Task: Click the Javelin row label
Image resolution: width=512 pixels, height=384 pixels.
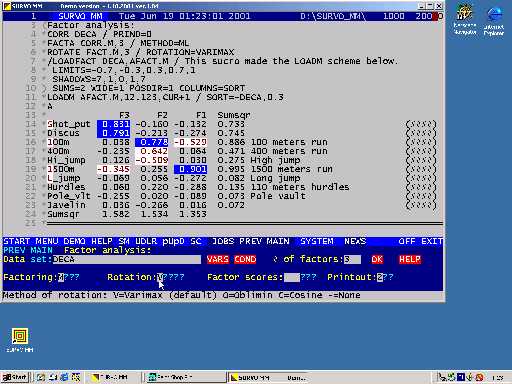Action: point(66,205)
